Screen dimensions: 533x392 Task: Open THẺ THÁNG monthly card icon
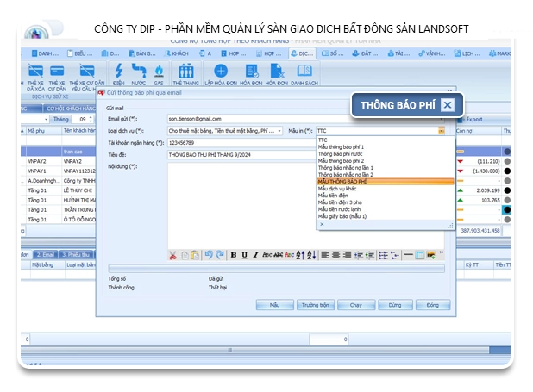pyautogui.click(x=185, y=73)
